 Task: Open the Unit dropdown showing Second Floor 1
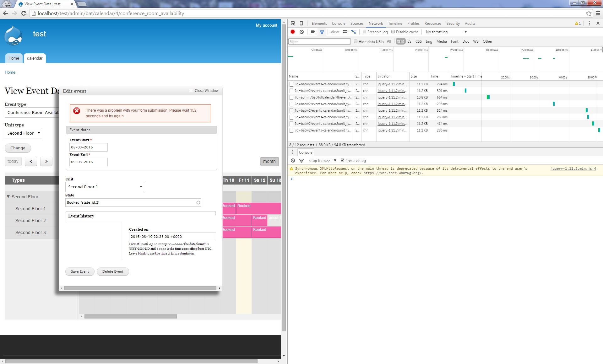pos(105,187)
